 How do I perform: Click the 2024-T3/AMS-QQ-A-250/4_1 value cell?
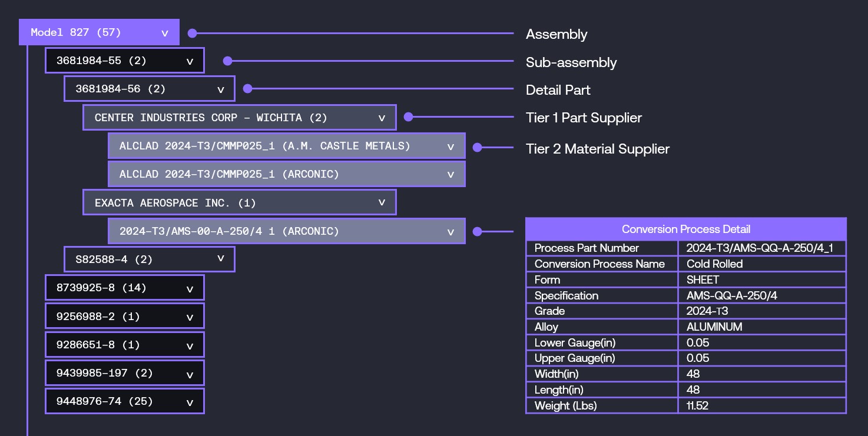point(763,248)
